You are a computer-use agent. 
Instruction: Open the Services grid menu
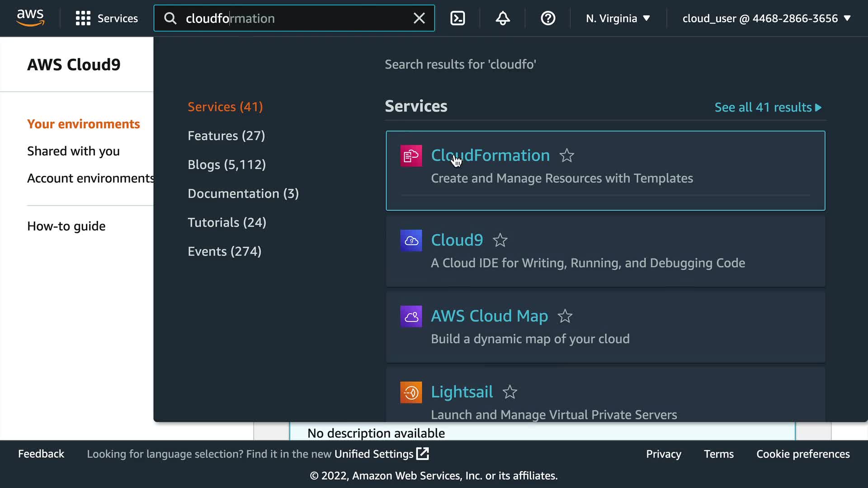[x=107, y=18]
